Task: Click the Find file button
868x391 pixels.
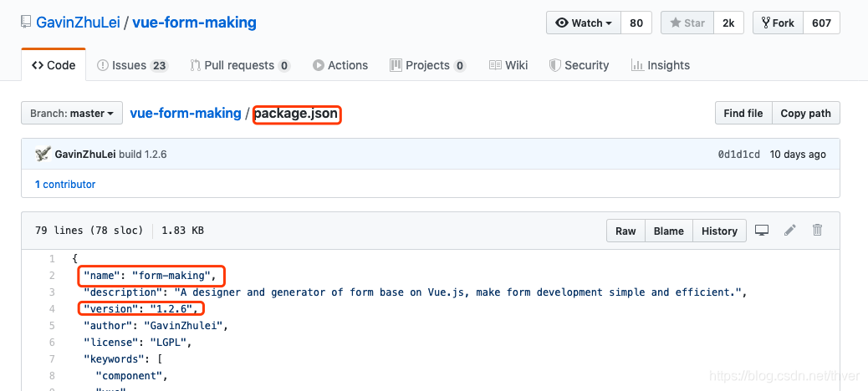Action: (x=743, y=114)
